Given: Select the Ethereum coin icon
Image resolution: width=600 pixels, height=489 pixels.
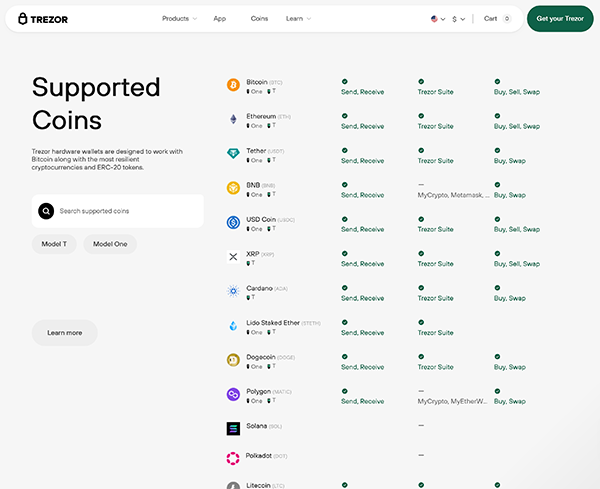Looking at the screenshot, I should pyautogui.click(x=233, y=119).
